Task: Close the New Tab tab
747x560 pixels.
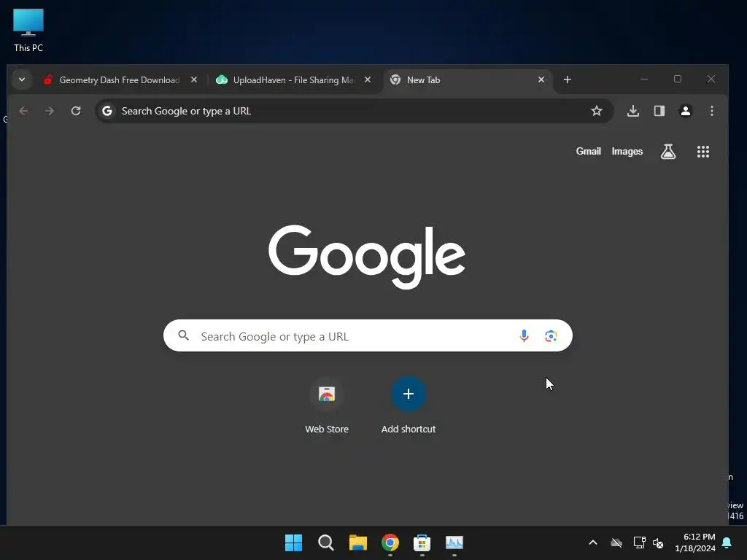Action: coord(541,80)
